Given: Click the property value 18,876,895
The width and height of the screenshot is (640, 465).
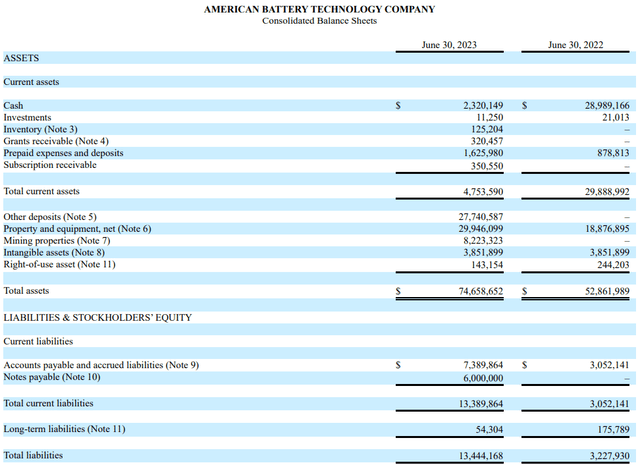Looking at the screenshot, I should [607, 229].
